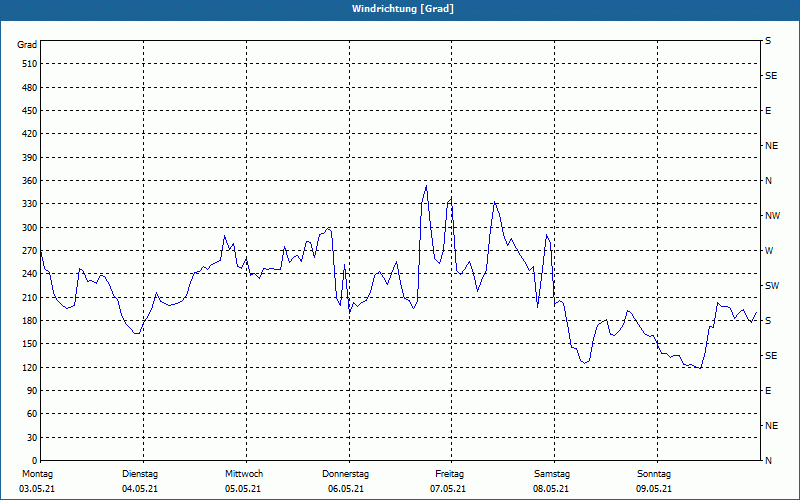Click the chart title Windrichtung [Grad]
This screenshot has width=800, height=500.
tap(403, 9)
